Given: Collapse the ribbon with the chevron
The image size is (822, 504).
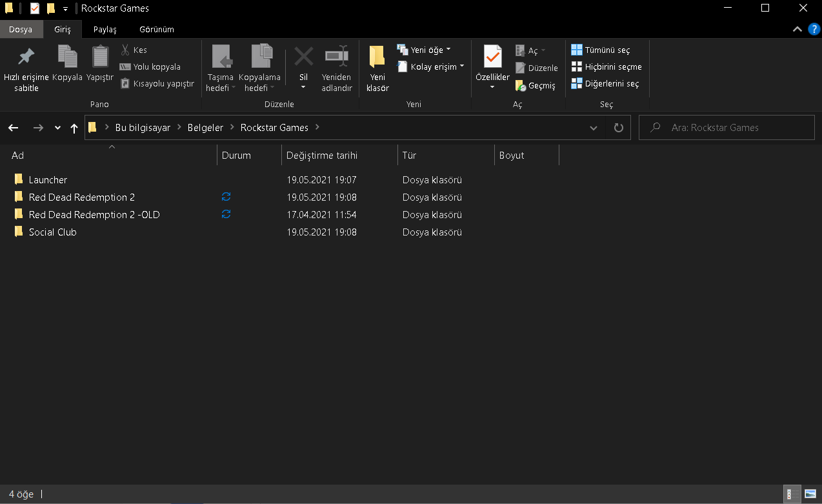Looking at the screenshot, I should point(797,29).
